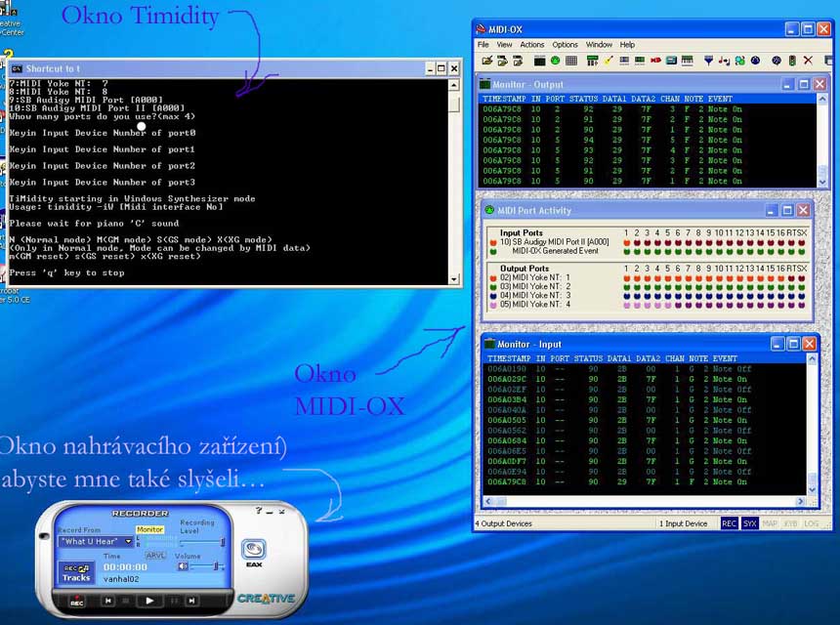The height and width of the screenshot is (625, 840).
Task: Click the help question mark on Recorder
Action: [258, 511]
